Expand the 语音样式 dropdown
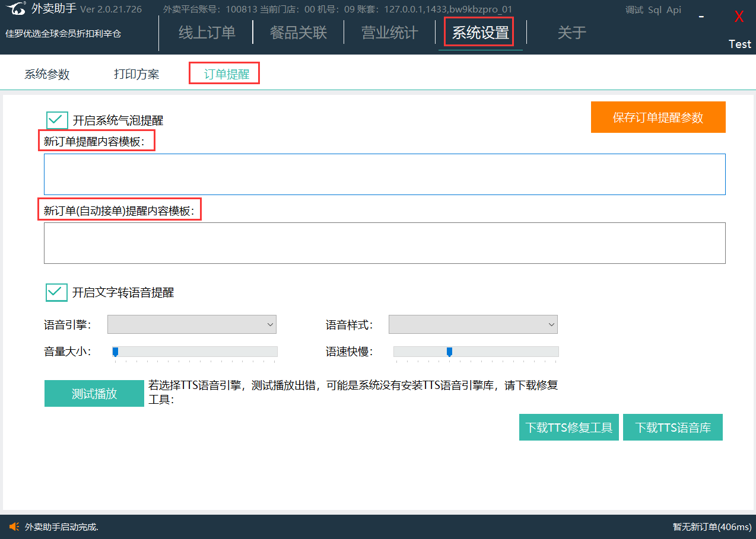 click(x=473, y=324)
